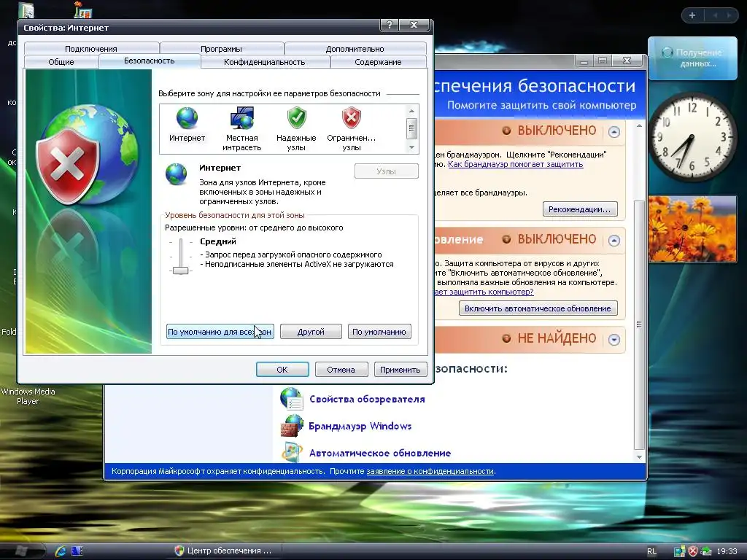Open Брандмауэр Windows firewall icon
747x560 pixels.
(x=292, y=426)
